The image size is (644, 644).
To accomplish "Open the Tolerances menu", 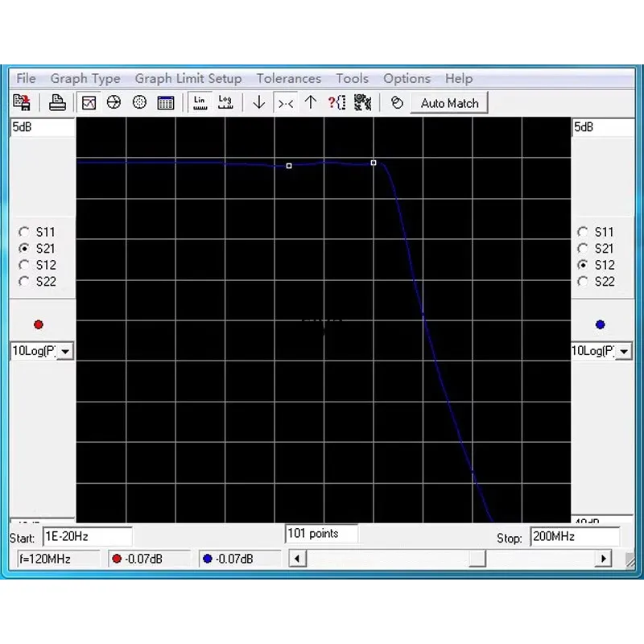I will [289, 78].
